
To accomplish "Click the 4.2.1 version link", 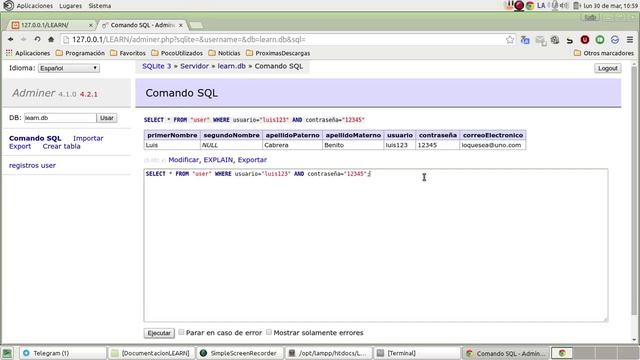I will point(89,94).
